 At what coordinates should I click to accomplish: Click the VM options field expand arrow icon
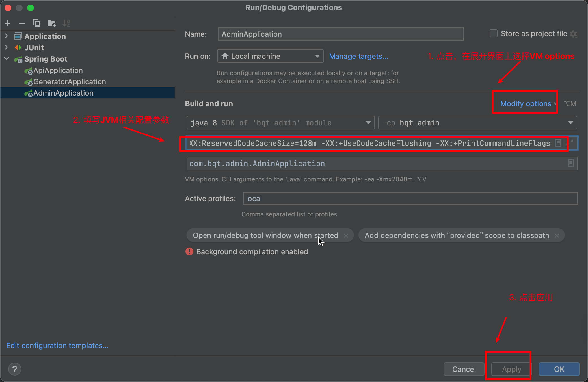coord(571,142)
